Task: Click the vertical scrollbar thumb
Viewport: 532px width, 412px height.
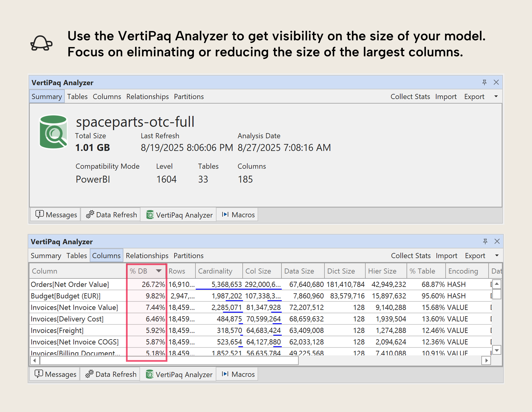Action: (x=497, y=294)
